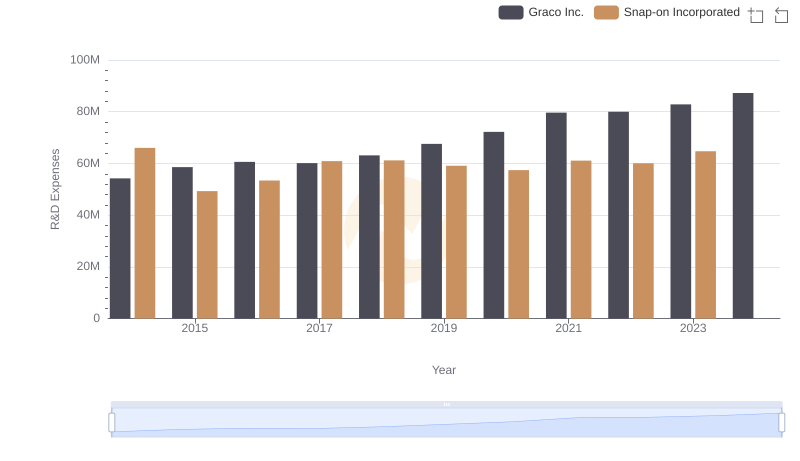This screenshot has width=800, height=461.
Task: Click the 2021 x-axis label
Action: point(568,328)
